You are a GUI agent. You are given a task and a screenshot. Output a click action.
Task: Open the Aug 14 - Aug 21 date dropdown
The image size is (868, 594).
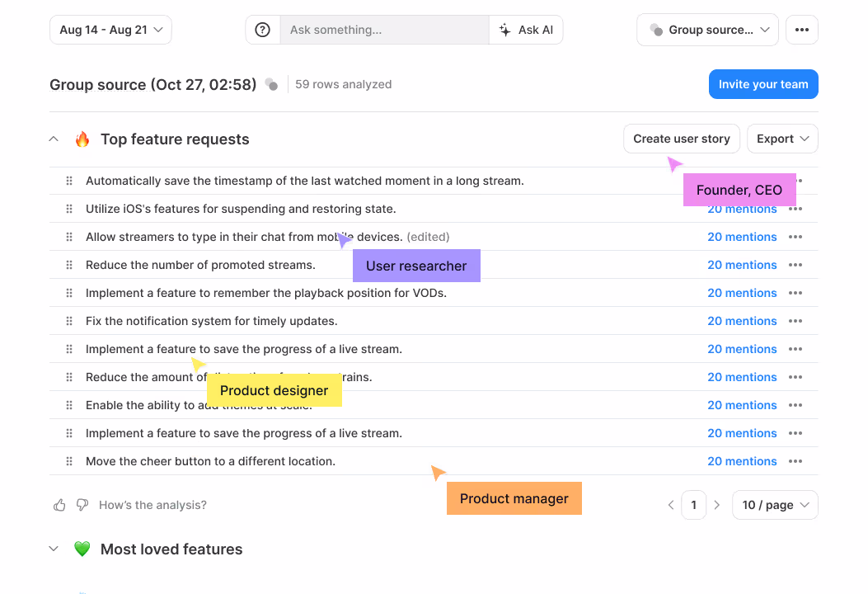110,30
